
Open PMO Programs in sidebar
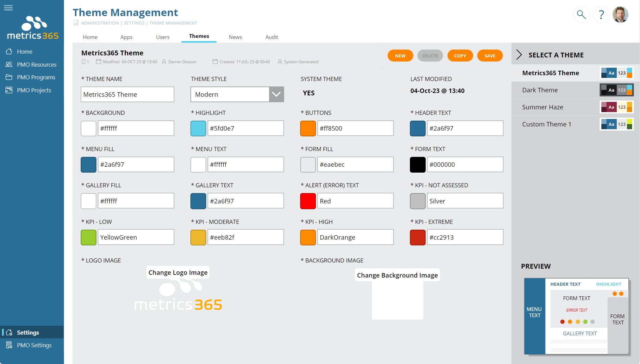[32, 77]
